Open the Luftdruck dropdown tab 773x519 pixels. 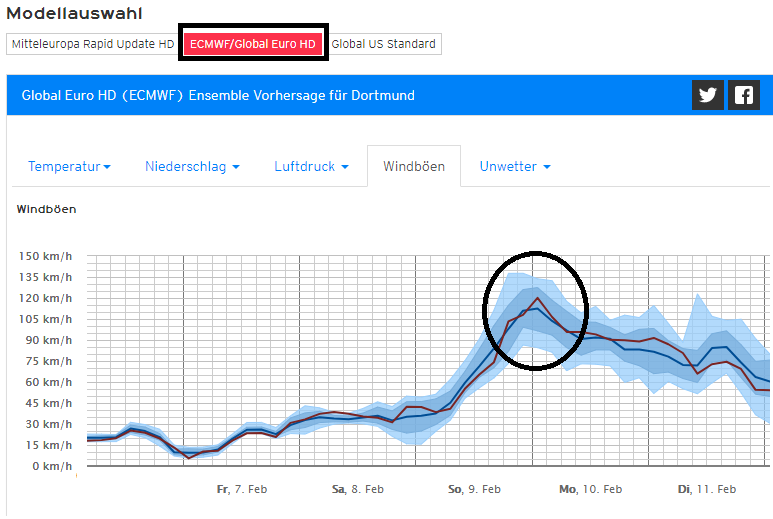tap(311, 167)
